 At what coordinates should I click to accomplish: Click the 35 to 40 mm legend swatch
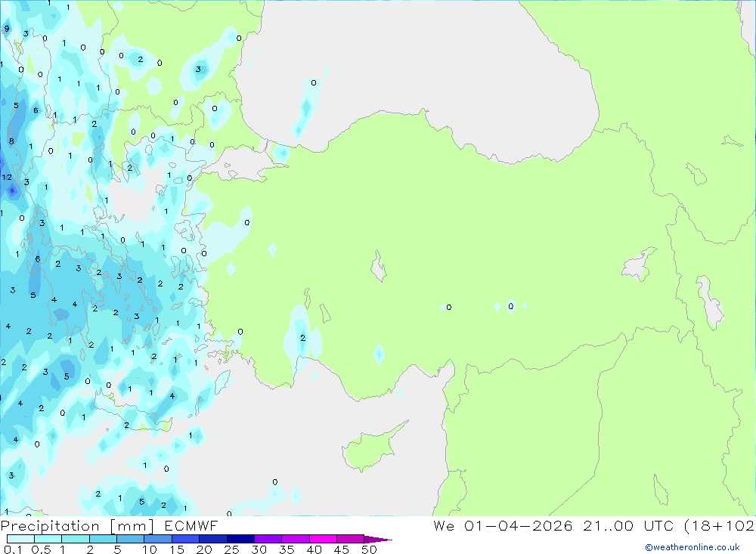point(295,539)
